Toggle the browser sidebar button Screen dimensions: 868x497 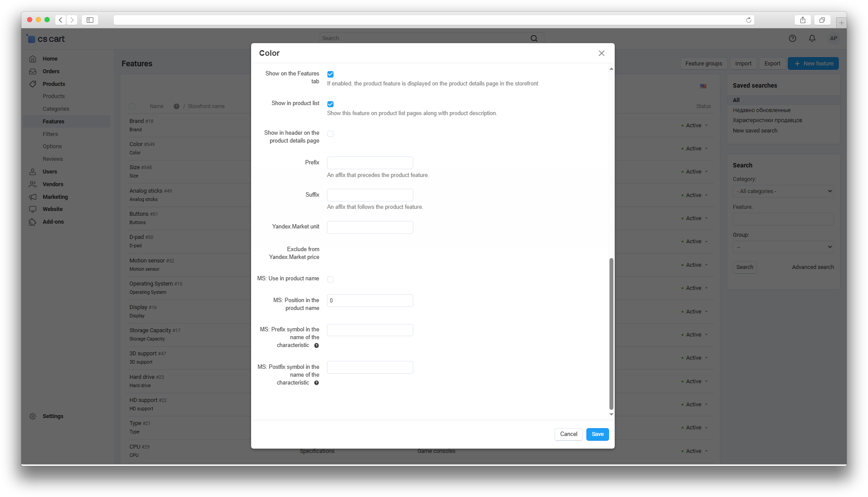click(x=90, y=20)
